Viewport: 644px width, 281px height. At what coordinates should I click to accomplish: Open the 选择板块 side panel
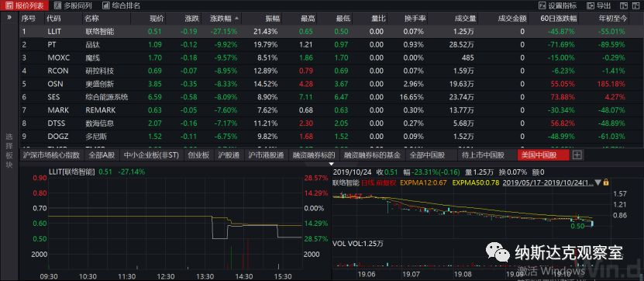pyautogui.click(x=9, y=151)
